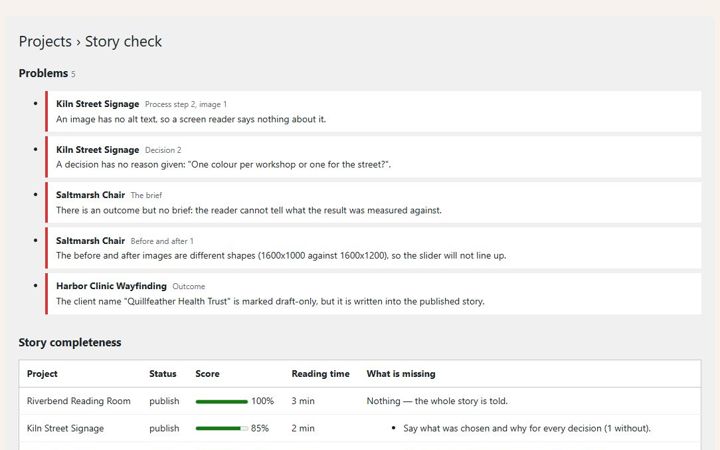Open Harbor Clinic Wayfinding outcome problem

(373, 293)
